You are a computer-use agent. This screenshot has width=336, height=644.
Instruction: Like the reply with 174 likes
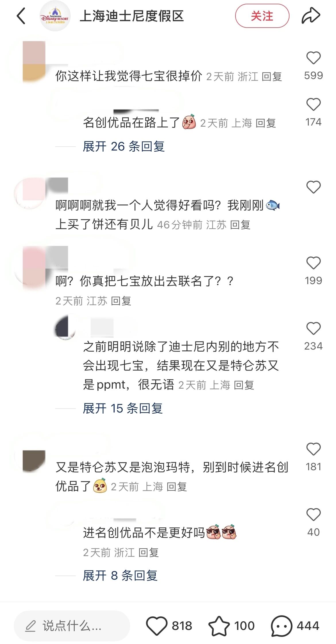(313, 104)
